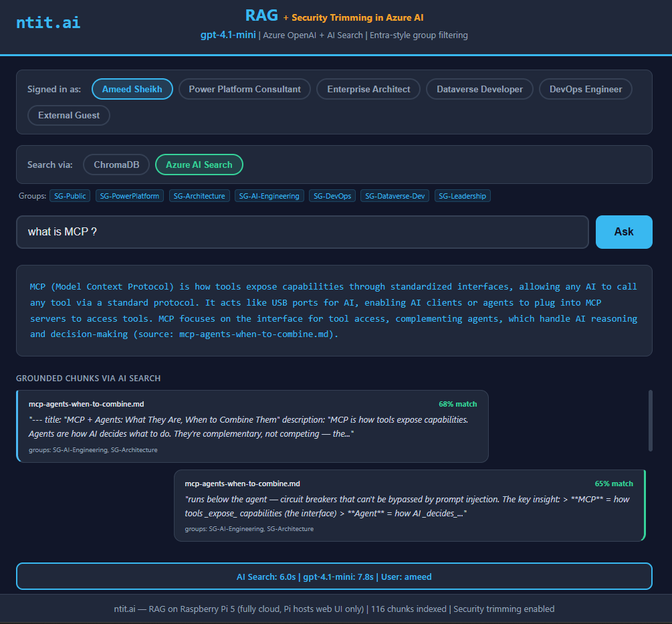Switch to Power Platform Consultant persona
Image resolution: width=672 pixels, height=624 pixels.
pos(245,89)
